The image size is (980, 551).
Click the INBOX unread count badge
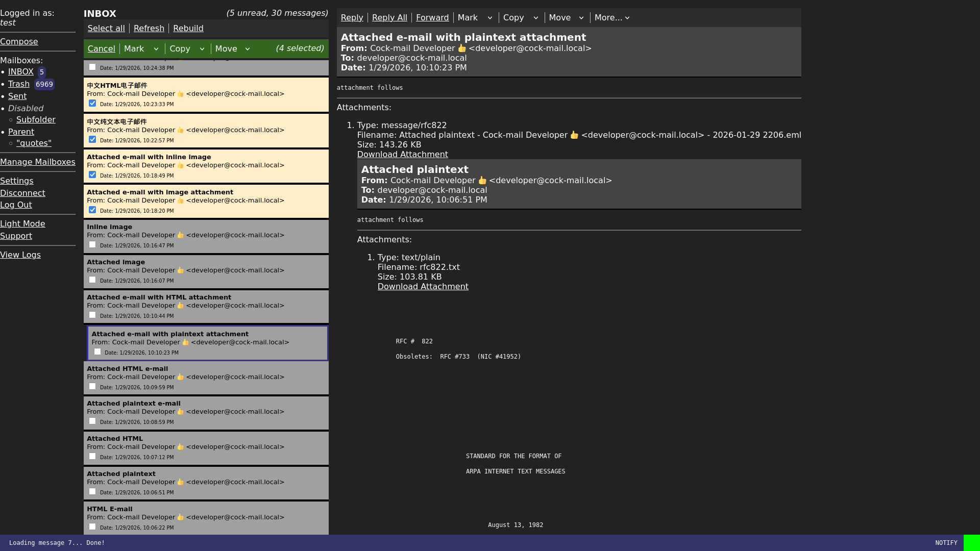41,72
